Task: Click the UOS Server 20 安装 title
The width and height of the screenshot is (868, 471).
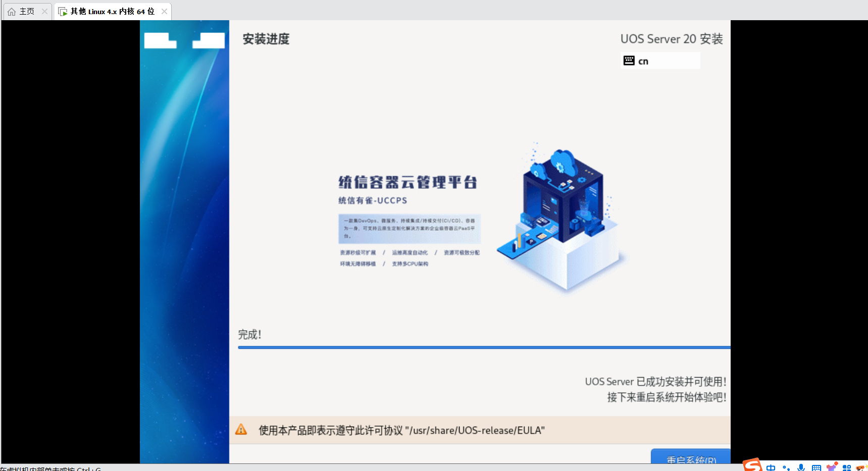Action: tap(671, 39)
